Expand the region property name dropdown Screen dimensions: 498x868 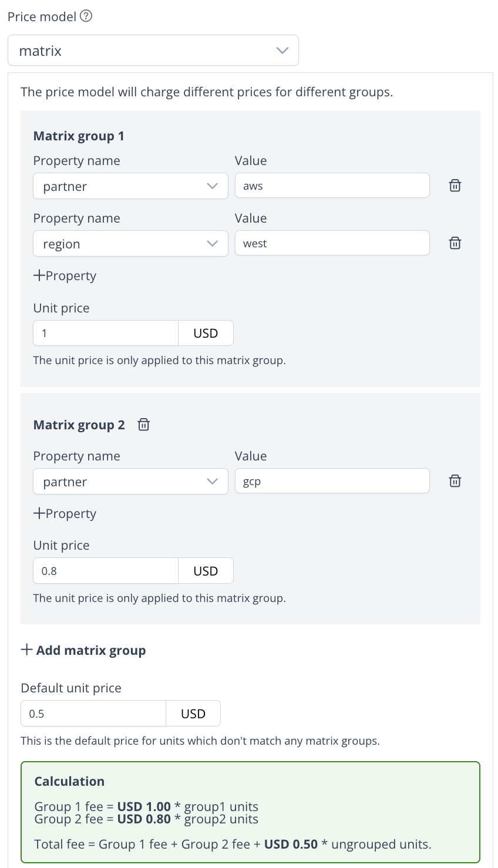point(130,244)
